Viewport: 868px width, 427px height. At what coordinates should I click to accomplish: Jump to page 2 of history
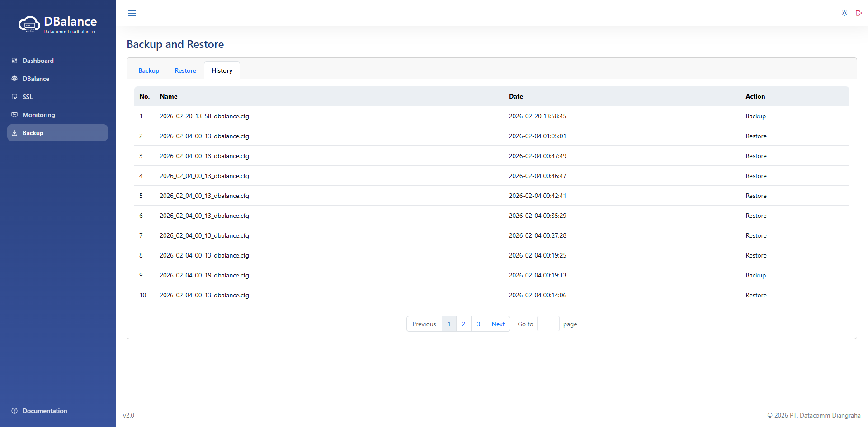[x=463, y=324]
